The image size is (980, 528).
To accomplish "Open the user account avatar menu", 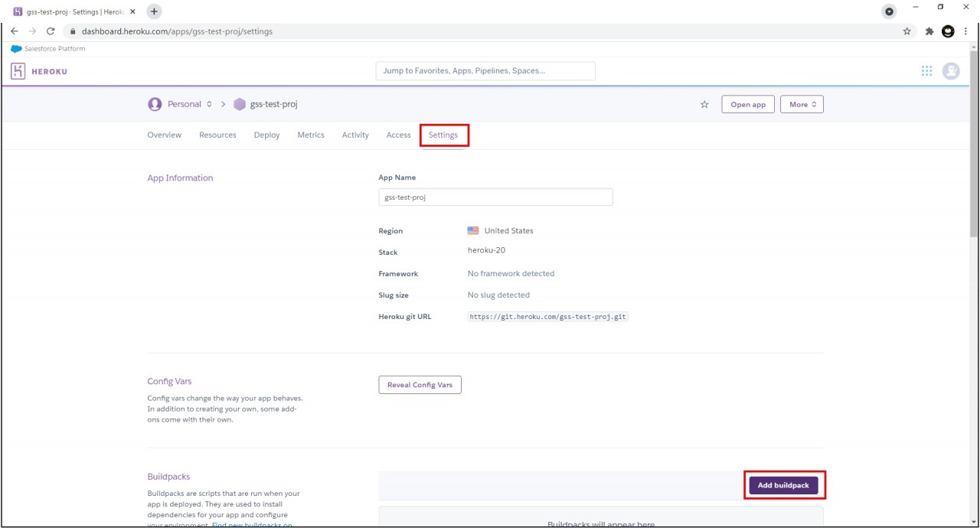I will pos(951,71).
